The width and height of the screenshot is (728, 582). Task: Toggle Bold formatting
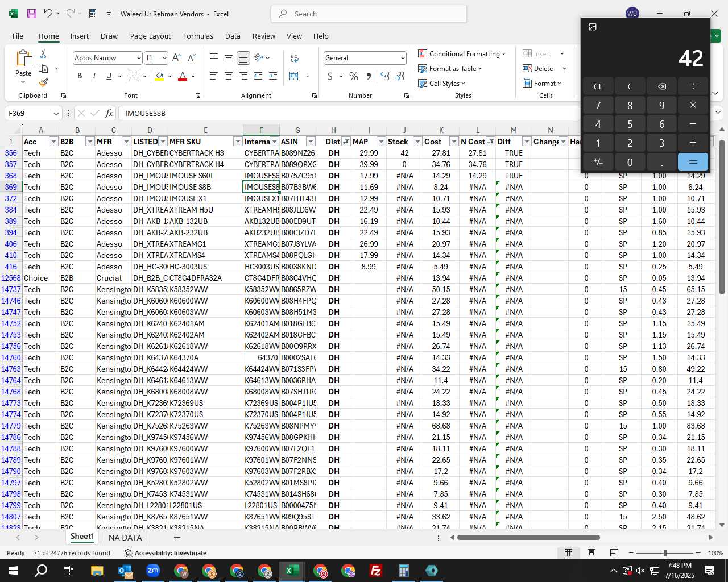pyautogui.click(x=80, y=76)
